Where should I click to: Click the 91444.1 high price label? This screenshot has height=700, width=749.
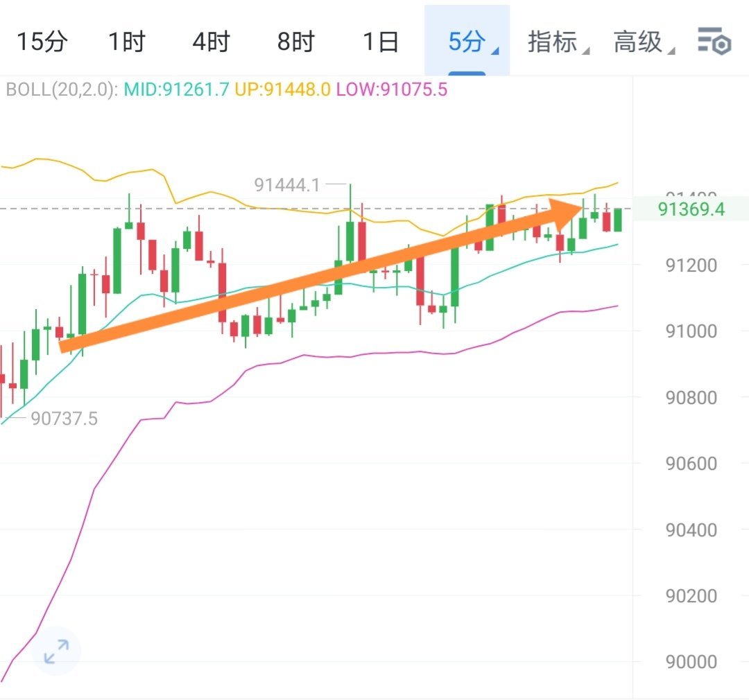(x=288, y=185)
